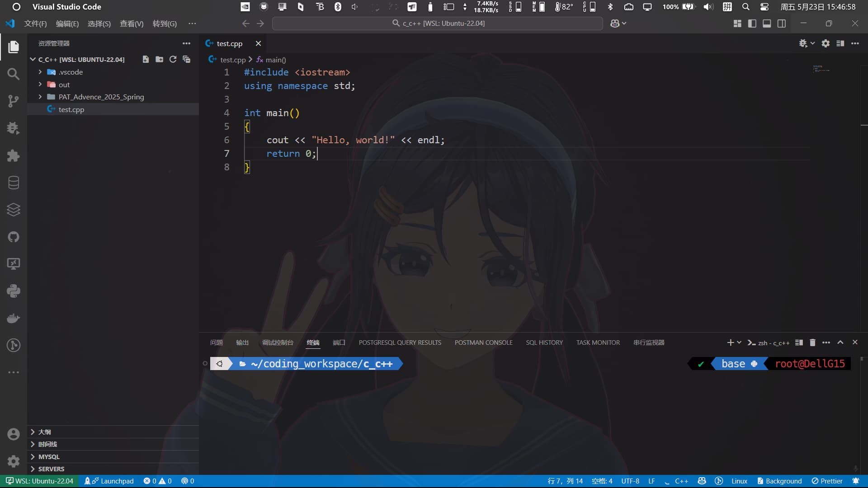The height and width of the screenshot is (488, 868).
Task: Click the c_c++ command center search box
Action: point(438,23)
